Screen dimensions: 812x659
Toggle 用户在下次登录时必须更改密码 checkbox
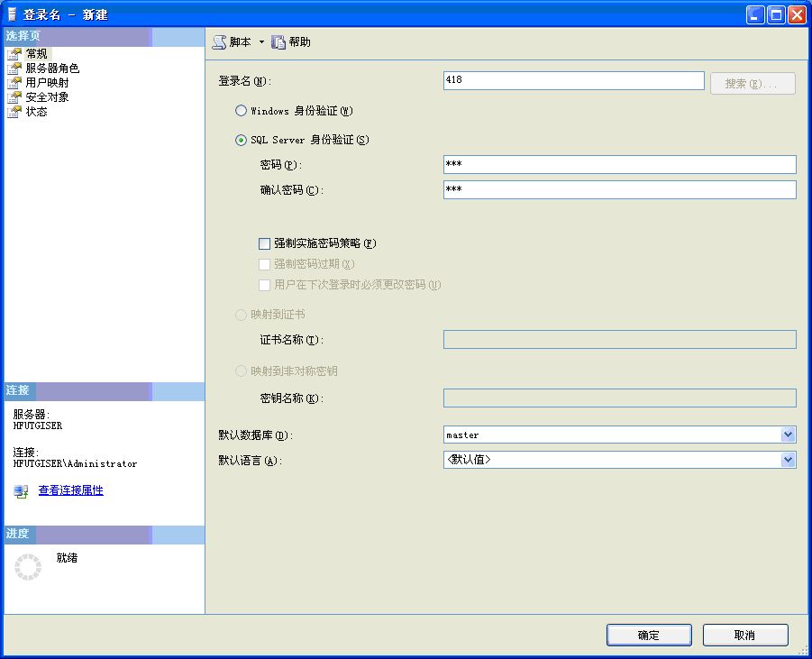[x=265, y=285]
